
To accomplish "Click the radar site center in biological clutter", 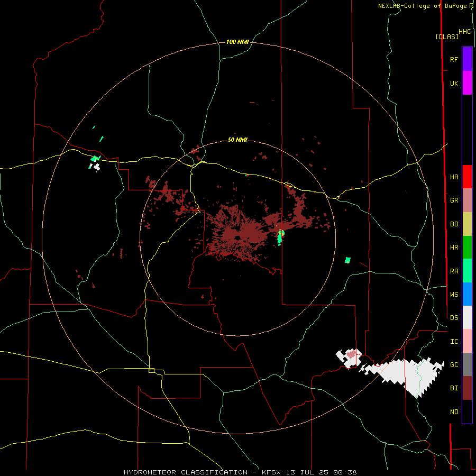I will click(x=237, y=237).
